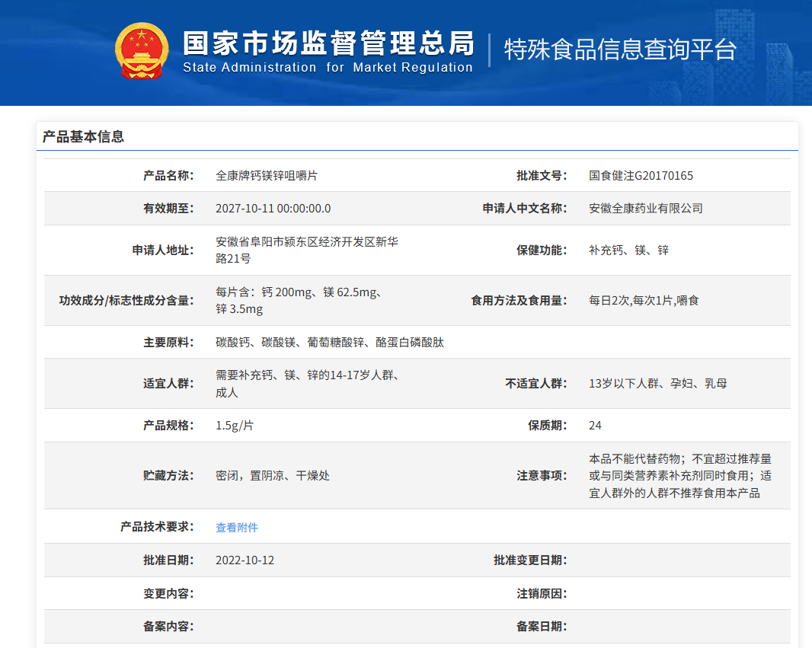Click the 贮藏方法 field label

(168, 476)
